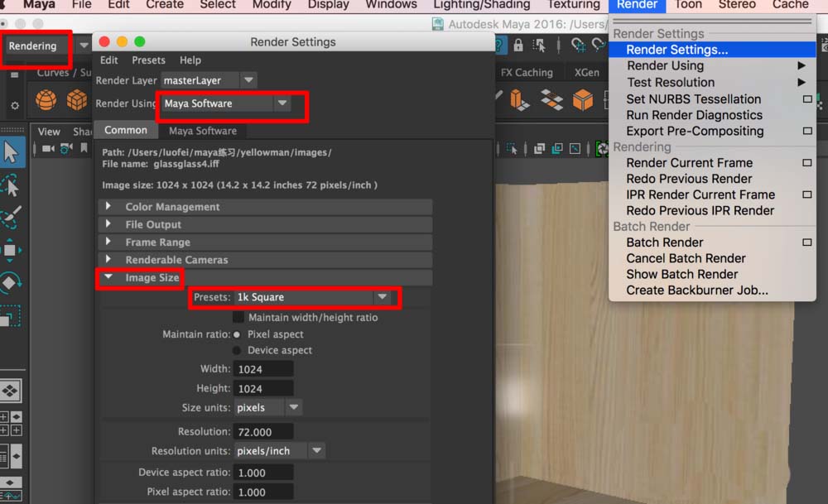
Task: Click the Resolution value field
Action: click(x=263, y=432)
